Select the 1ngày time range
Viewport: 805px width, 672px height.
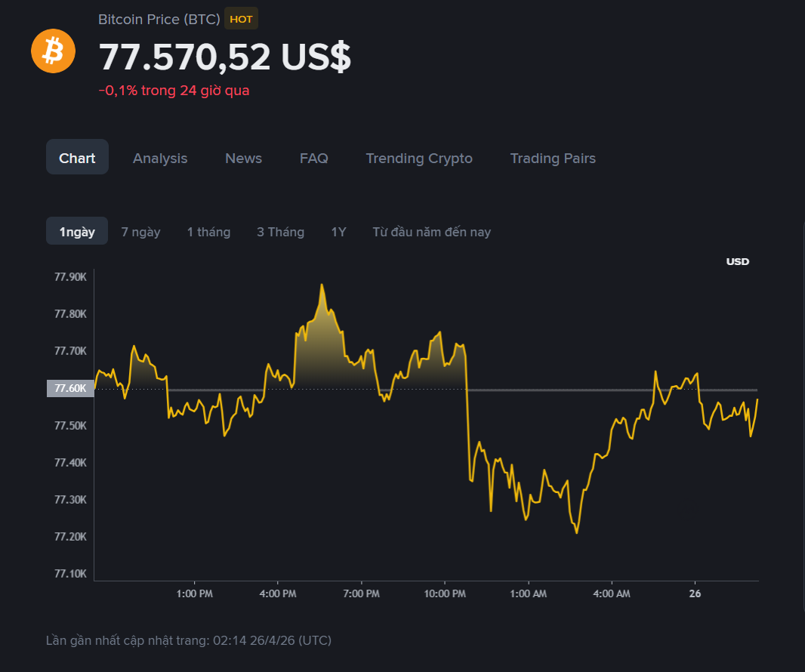[x=77, y=231]
